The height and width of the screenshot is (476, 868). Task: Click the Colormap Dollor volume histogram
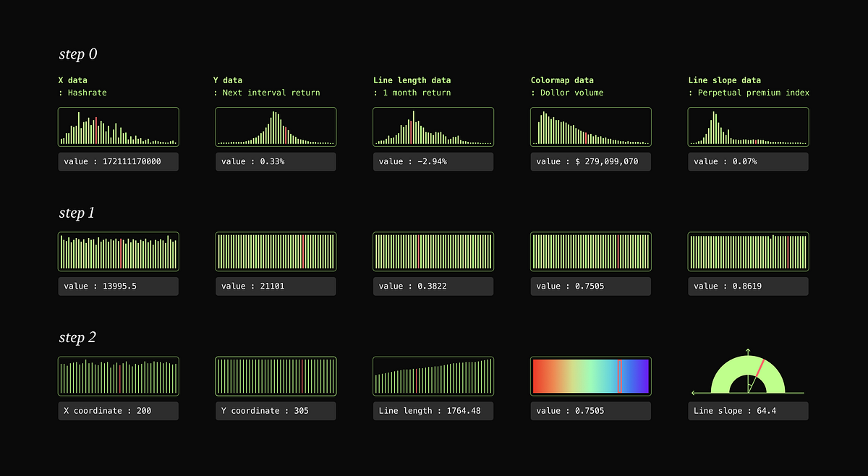pyautogui.click(x=590, y=127)
